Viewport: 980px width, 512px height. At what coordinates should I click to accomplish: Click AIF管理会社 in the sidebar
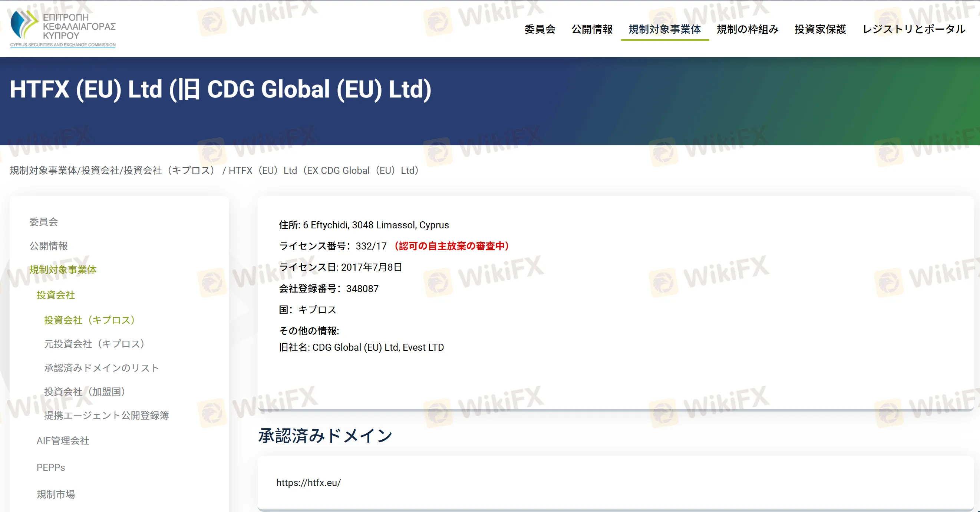(63, 440)
